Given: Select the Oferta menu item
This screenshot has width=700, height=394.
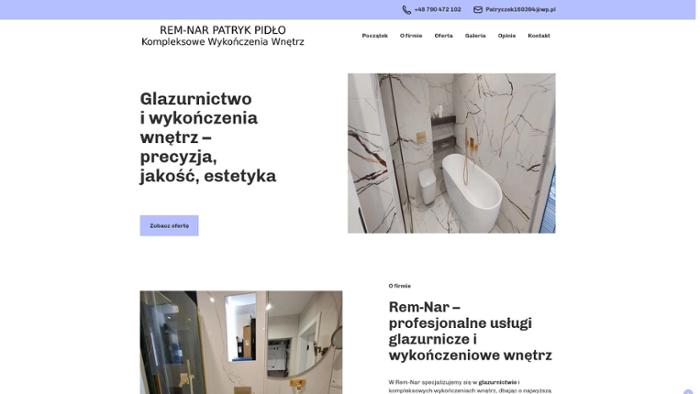Looking at the screenshot, I should pyautogui.click(x=443, y=36).
